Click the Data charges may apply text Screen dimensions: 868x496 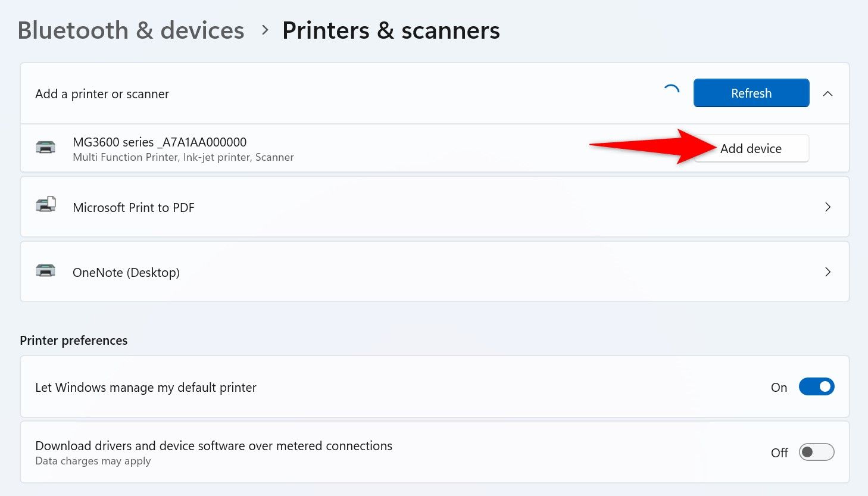pos(93,461)
